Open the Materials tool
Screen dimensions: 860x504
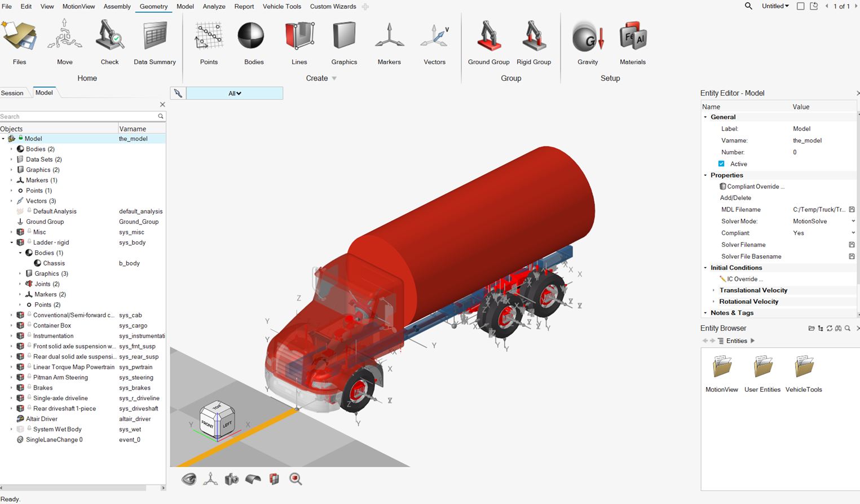[632, 42]
